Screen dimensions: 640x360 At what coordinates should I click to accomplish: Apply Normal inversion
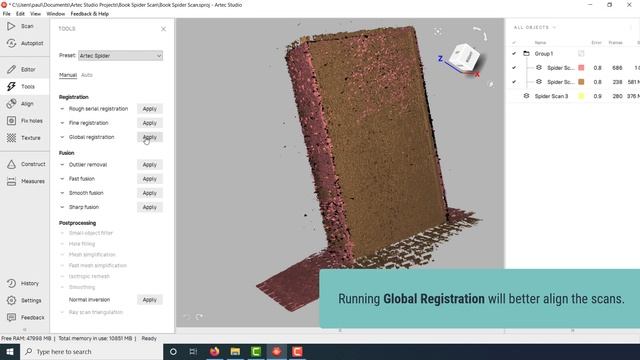[x=150, y=300]
